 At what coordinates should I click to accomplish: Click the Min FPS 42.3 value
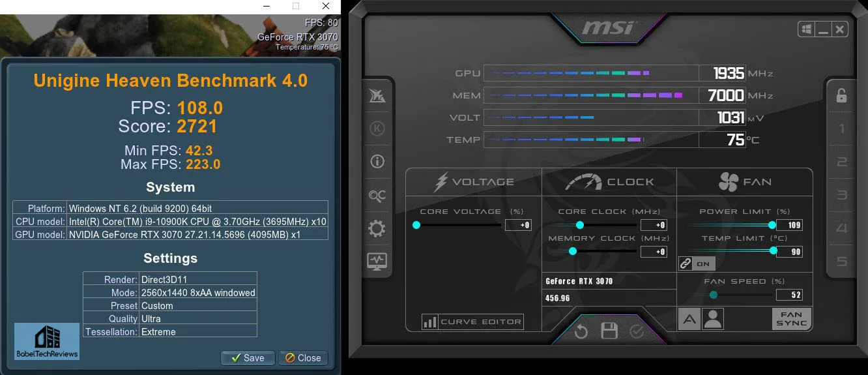[x=199, y=151]
